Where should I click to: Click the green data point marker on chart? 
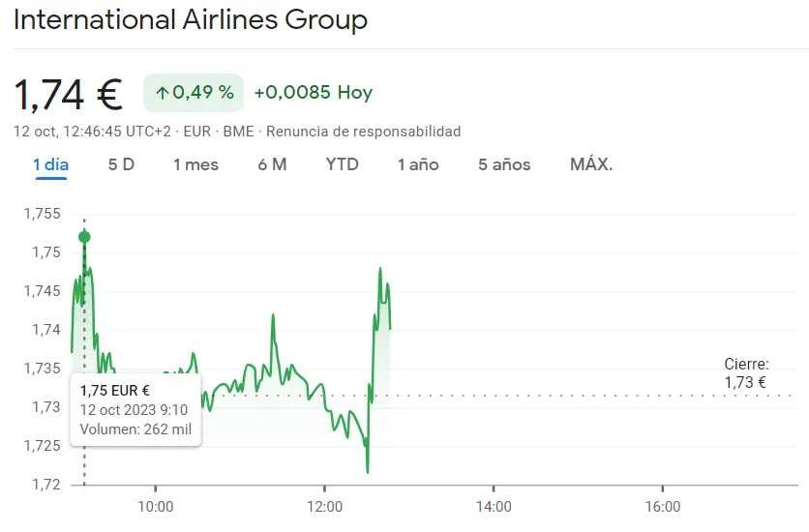click(84, 237)
